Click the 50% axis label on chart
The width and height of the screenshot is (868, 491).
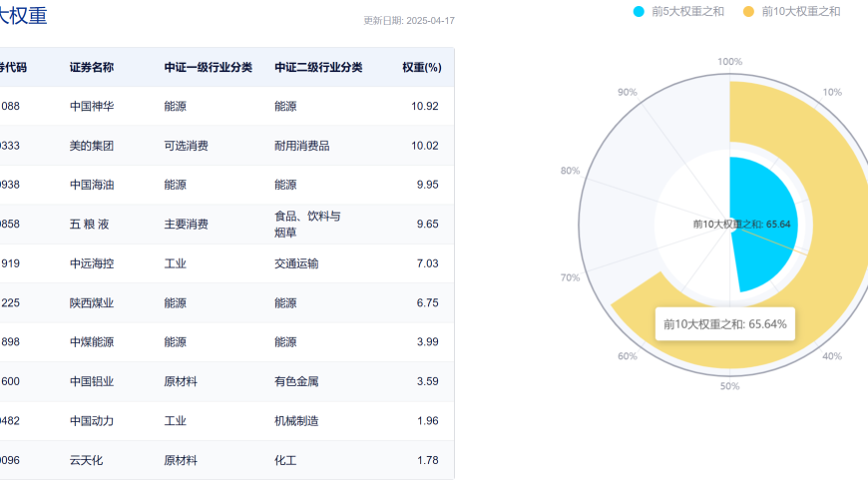(x=729, y=386)
